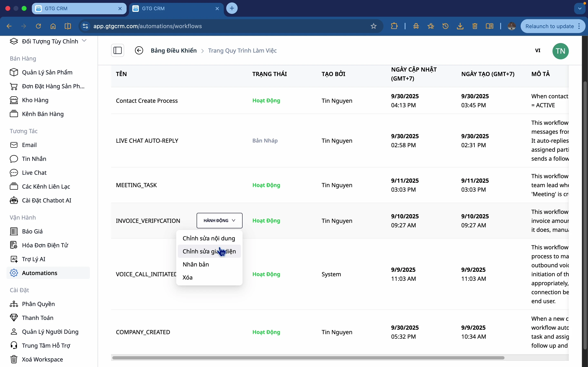Open Hóa Đơn Điện Tử in sidebar

click(x=45, y=245)
